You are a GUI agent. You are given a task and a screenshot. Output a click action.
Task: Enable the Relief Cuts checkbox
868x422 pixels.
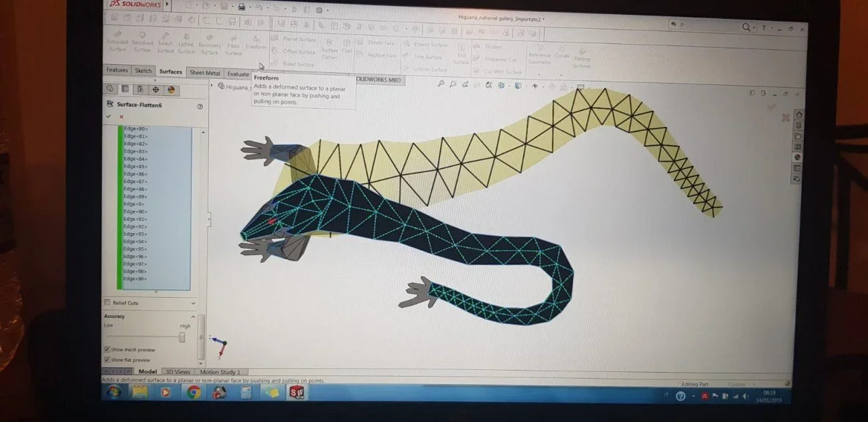[107, 302]
